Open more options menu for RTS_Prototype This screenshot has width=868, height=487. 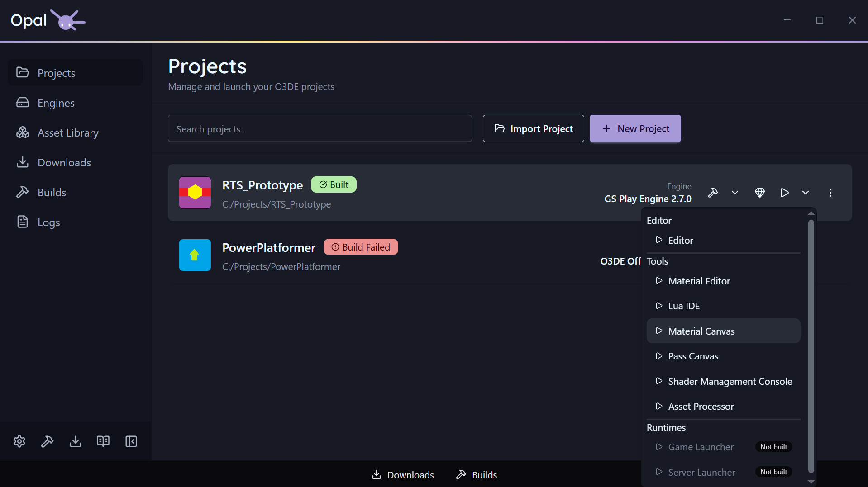tap(830, 193)
